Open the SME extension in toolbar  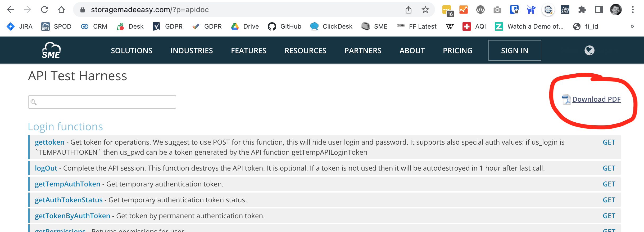[565, 10]
